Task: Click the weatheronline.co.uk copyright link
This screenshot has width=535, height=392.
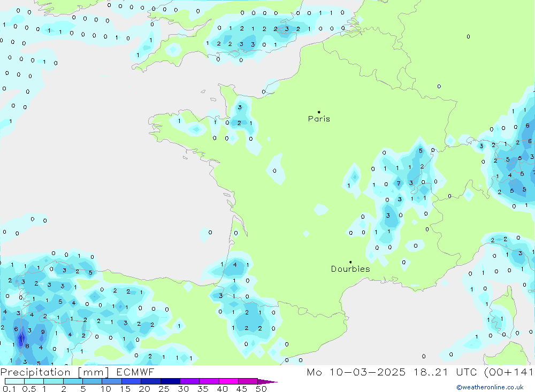Action: click(x=490, y=387)
